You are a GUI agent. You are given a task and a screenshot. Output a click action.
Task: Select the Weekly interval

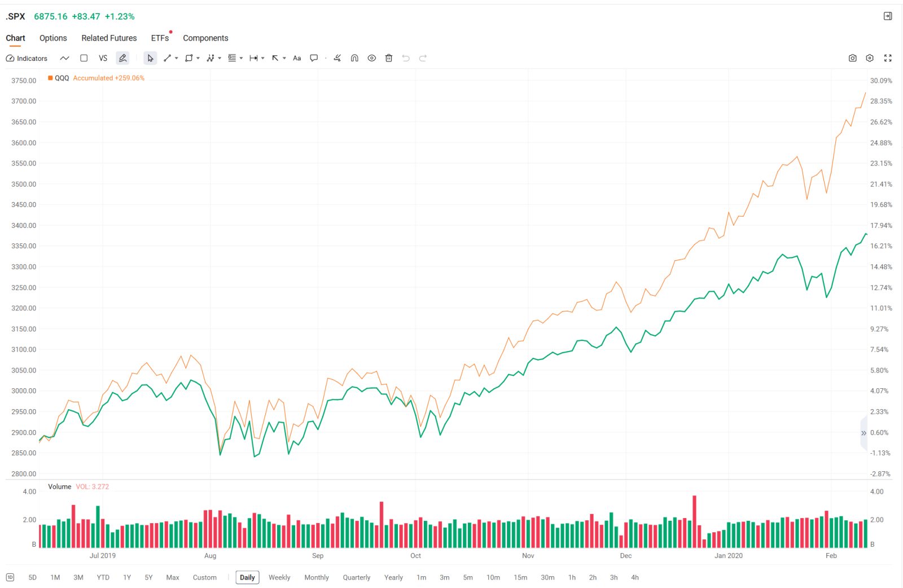point(279,577)
